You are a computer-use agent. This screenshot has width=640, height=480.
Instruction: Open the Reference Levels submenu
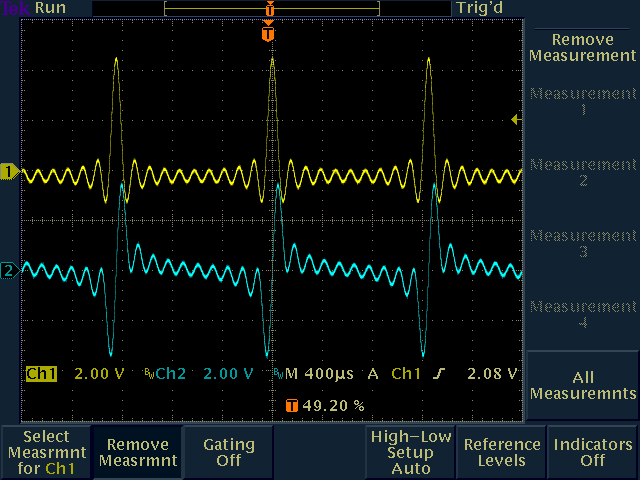pos(501,452)
